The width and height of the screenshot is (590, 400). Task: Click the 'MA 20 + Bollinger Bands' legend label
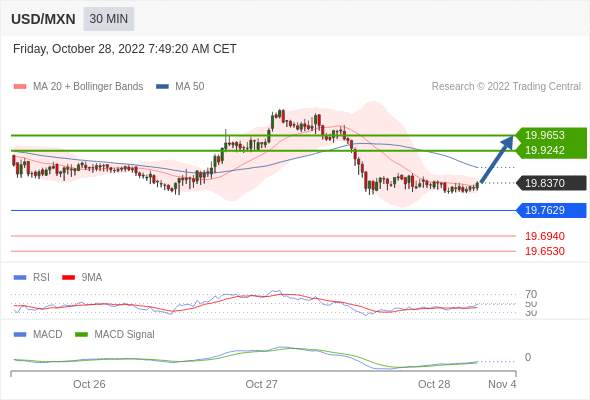coord(88,87)
